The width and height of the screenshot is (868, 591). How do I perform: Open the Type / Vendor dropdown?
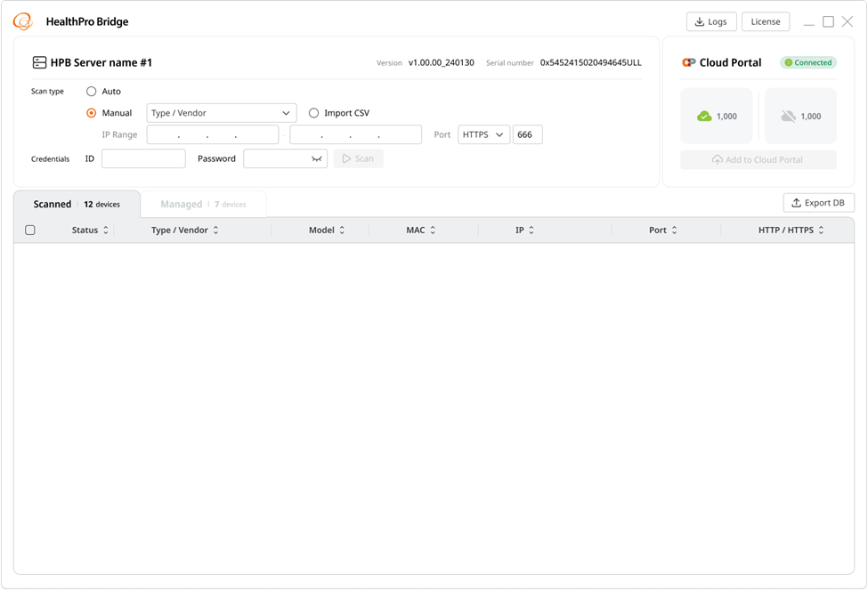[x=222, y=113]
